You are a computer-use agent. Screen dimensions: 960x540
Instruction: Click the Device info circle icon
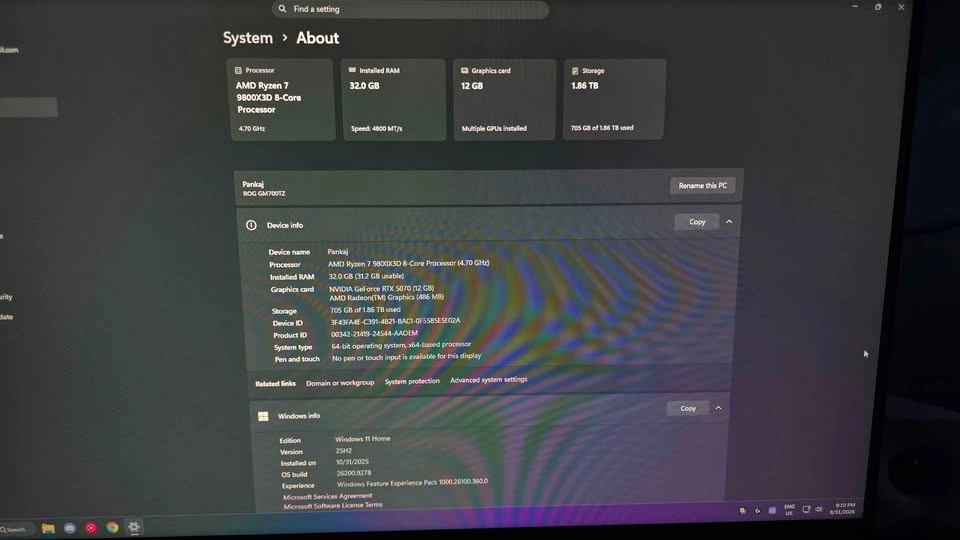pos(251,225)
